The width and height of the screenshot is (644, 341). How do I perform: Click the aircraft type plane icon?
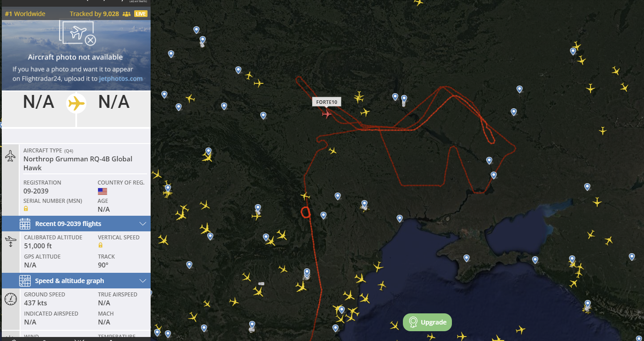point(11,156)
